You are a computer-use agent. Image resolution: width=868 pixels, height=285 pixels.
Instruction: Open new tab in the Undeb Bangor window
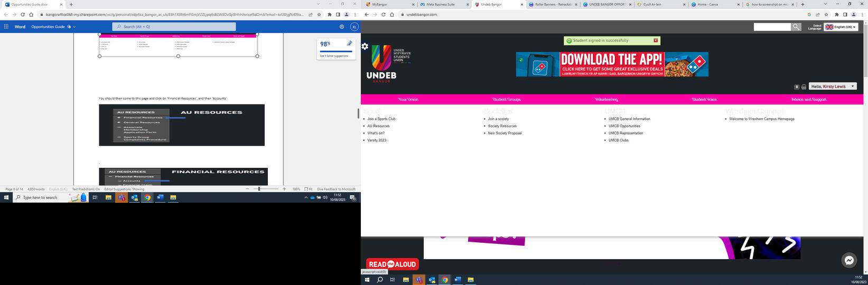(802, 4)
